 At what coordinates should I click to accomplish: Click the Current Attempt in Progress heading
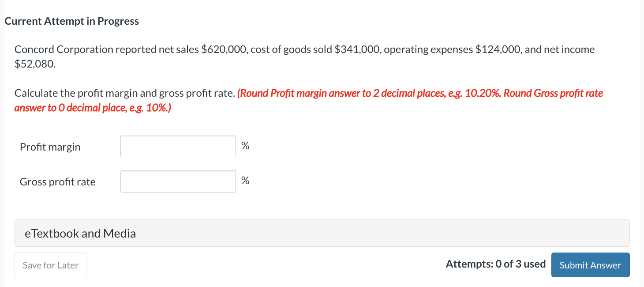72,21
